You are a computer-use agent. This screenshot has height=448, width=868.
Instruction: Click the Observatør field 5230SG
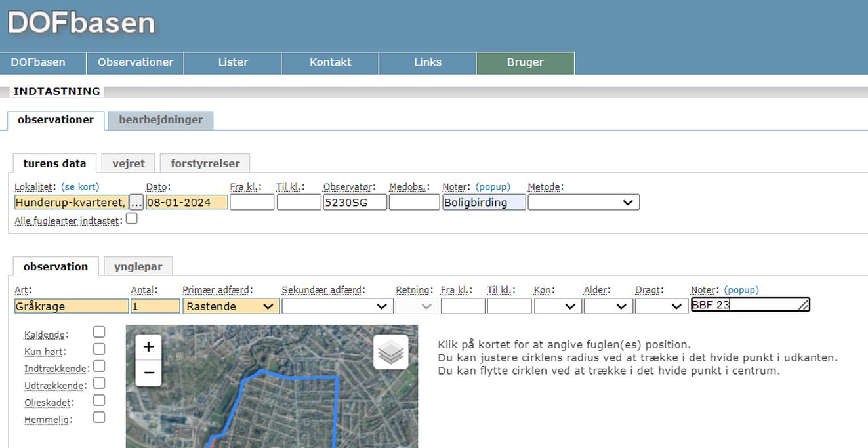pyautogui.click(x=355, y=202)
